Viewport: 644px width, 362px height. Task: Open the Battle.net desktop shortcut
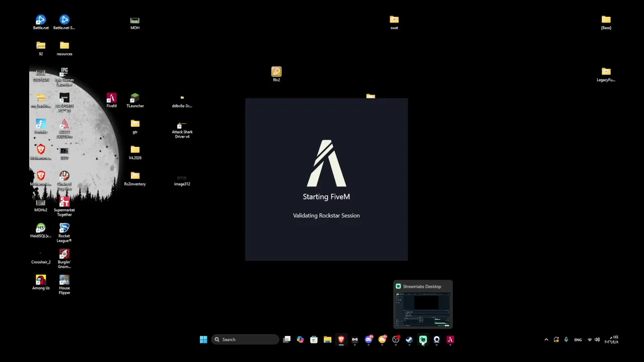coord(41,22)
